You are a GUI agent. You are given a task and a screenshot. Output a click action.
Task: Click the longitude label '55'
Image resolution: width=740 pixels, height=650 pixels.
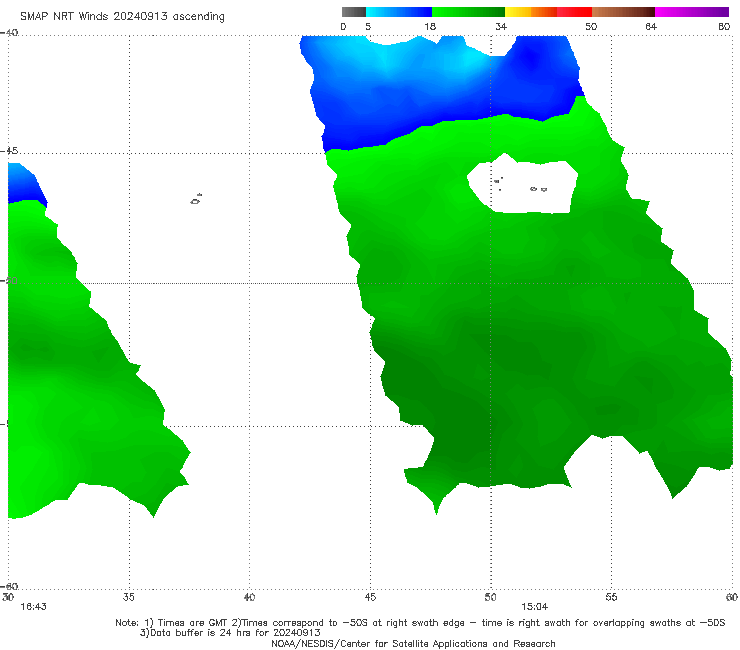(x=611, y=597)
